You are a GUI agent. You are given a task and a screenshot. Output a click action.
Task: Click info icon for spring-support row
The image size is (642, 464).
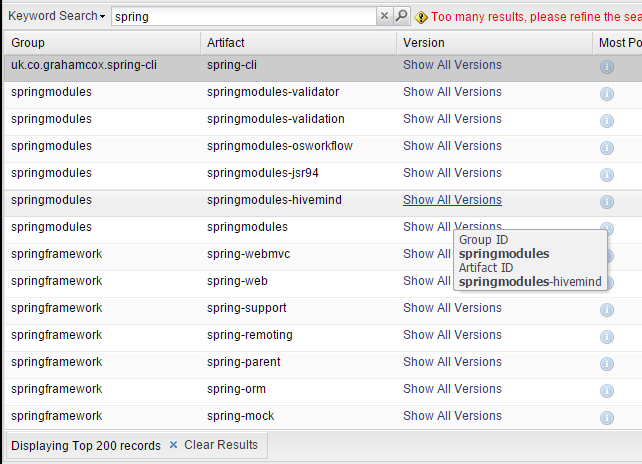coord(606,309)
